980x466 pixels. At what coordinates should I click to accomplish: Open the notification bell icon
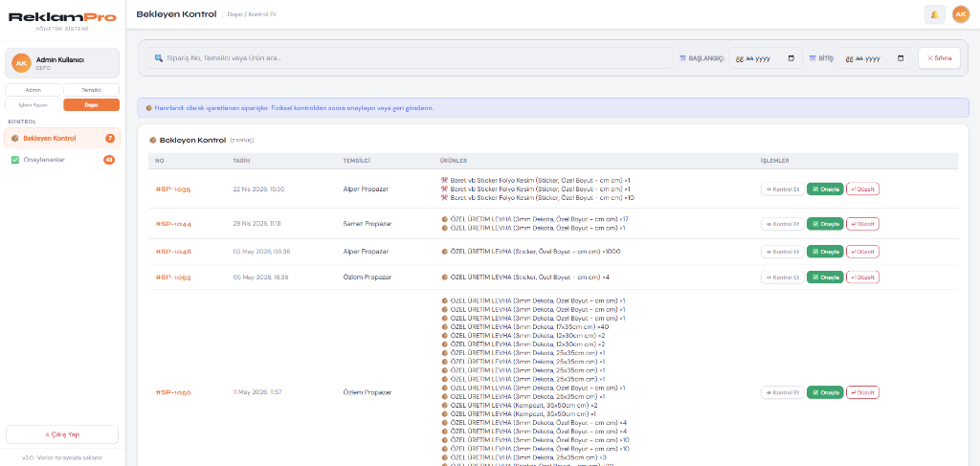934,14
